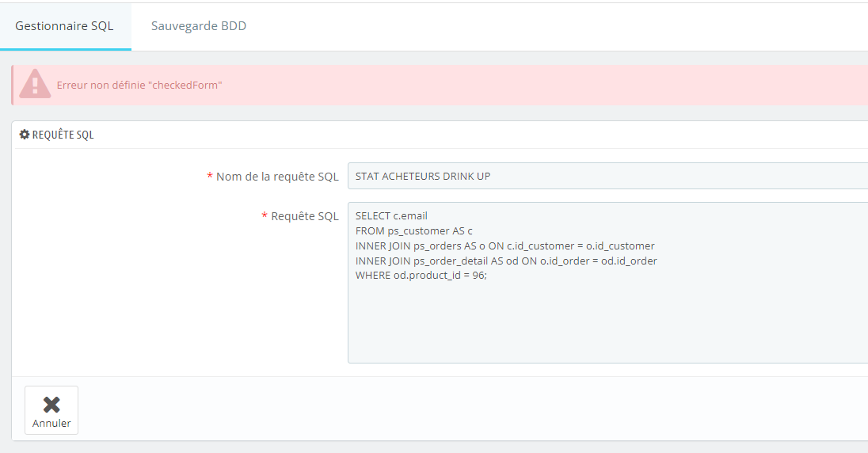Click the Nom de la requête SQL label

[277, 177]
